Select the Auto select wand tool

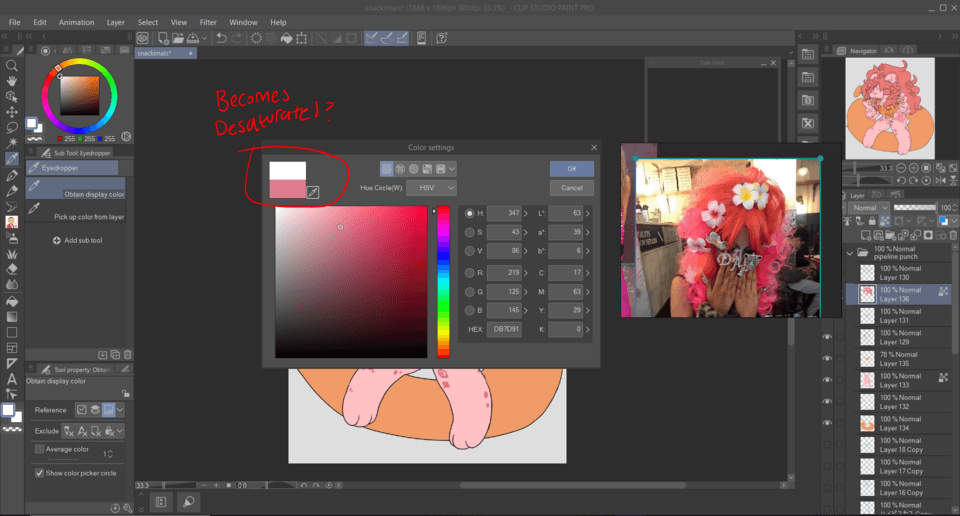point(12,143)
